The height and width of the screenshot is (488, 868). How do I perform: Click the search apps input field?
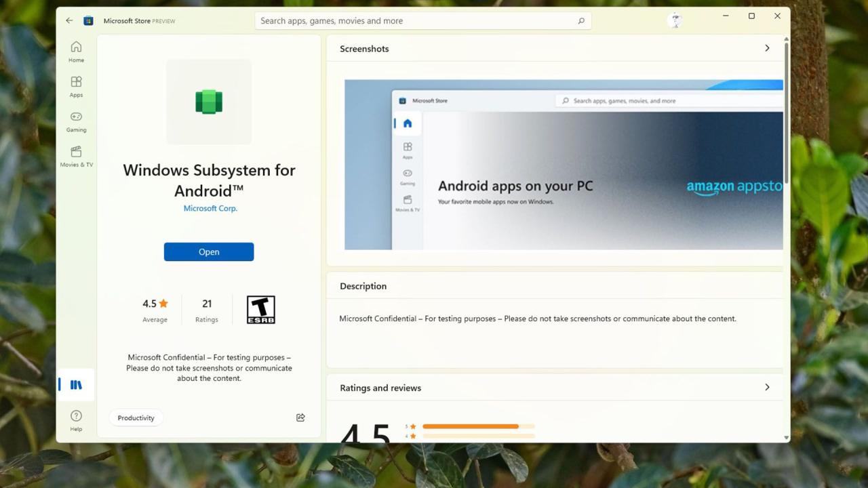tap(423, 21)
